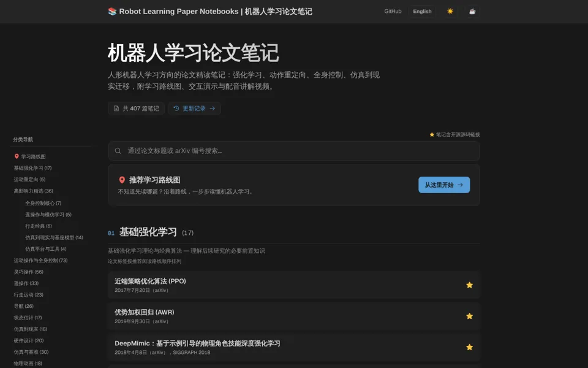This screenshot has width=588, height=368.
Task: Click the star icon in 笔记含开源源码链接 legend
Action: (x=432, y=134)
